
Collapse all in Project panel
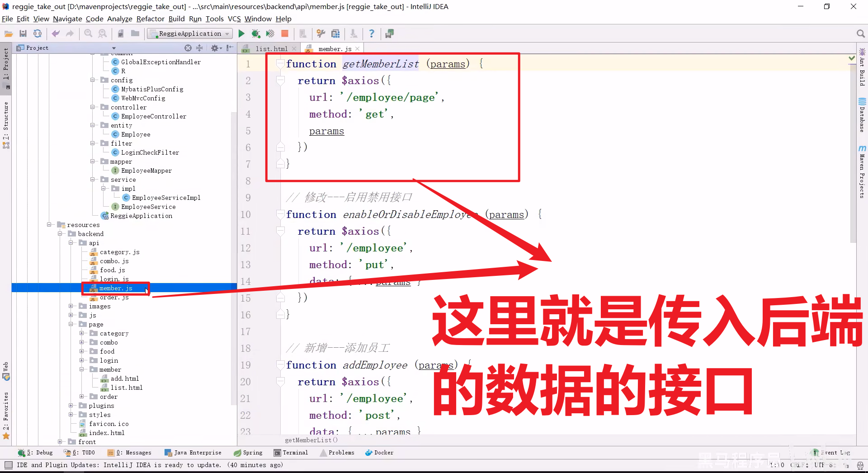coord(199,48)
